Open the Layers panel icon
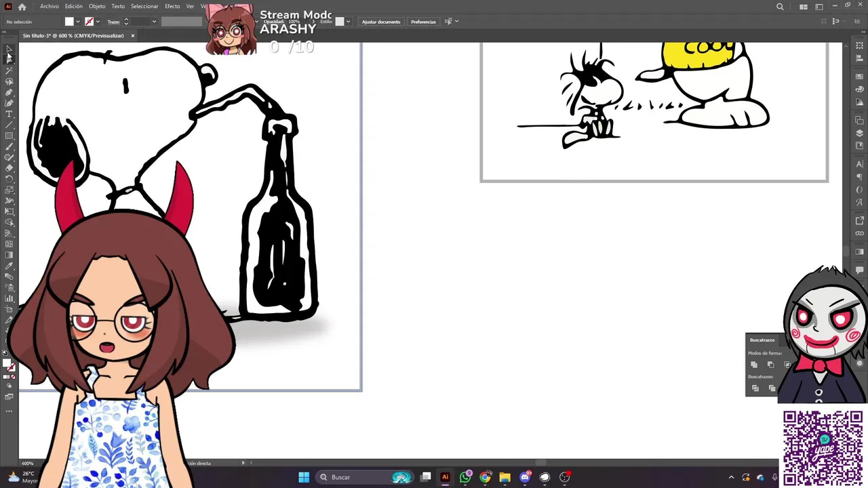The width and height of the screenshot is (868, 488). click(x=859, y=134)
